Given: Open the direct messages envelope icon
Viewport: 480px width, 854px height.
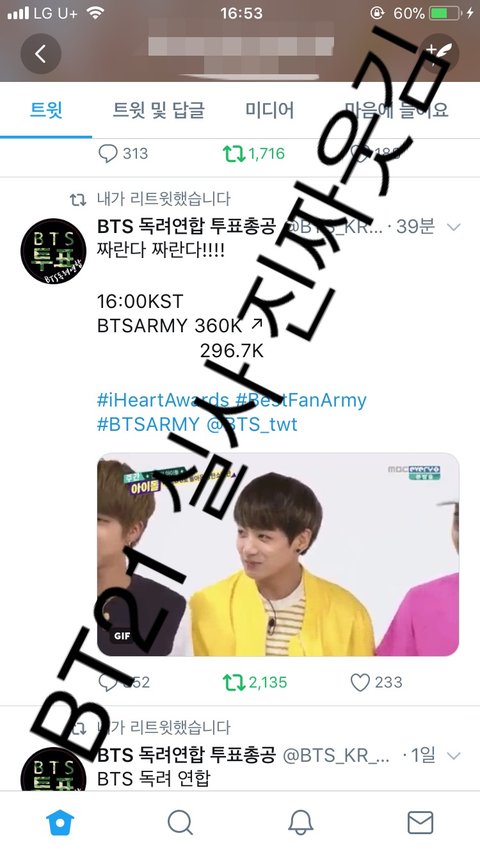Looking at the screenshot, I should click(x=421, y=822).
